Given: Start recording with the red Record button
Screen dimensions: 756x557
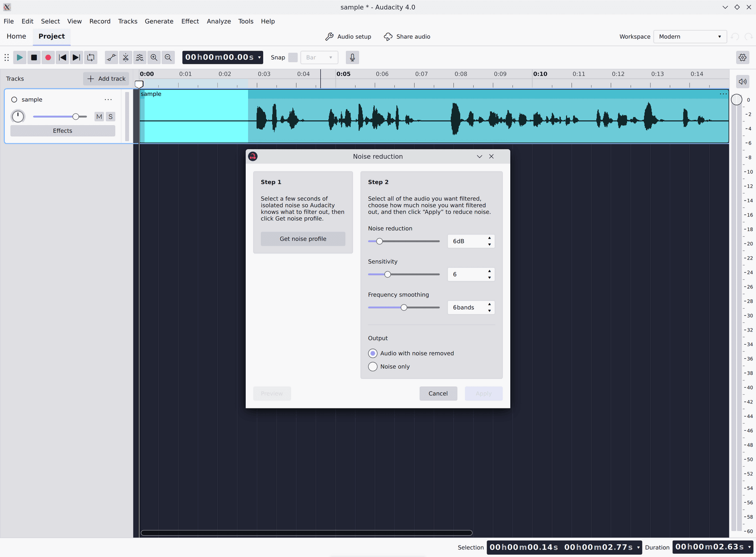Looking at the screenshot, I should pyautogui.click(x=48, y=58).
